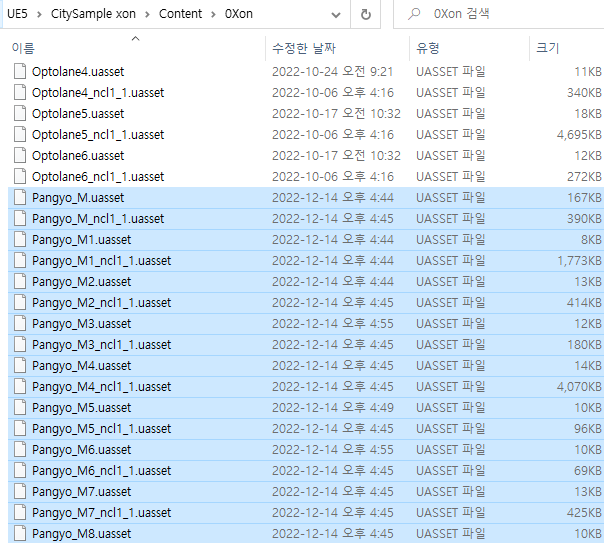Click file icon of Pangyo_M.uasset
Image resolution: width=604 pixels, height=543 pixels.
click(20, 198)
